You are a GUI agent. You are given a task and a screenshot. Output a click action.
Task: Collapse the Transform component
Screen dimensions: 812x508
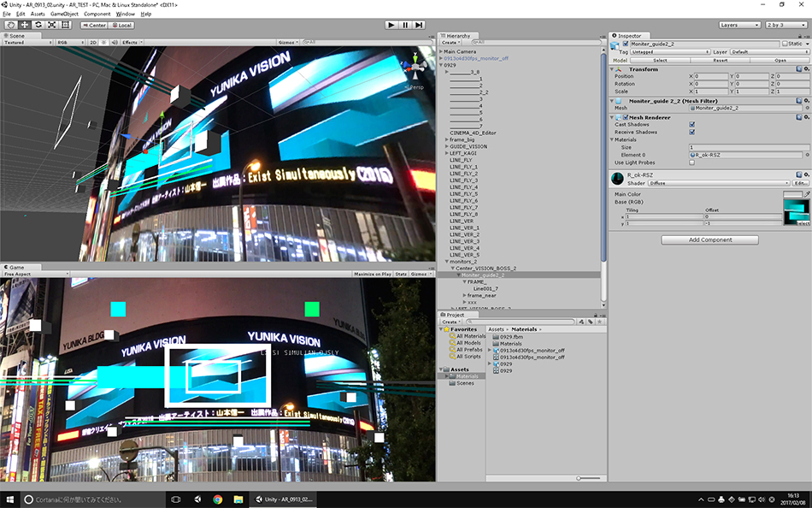pyautogui.click(x=612, y=69)
